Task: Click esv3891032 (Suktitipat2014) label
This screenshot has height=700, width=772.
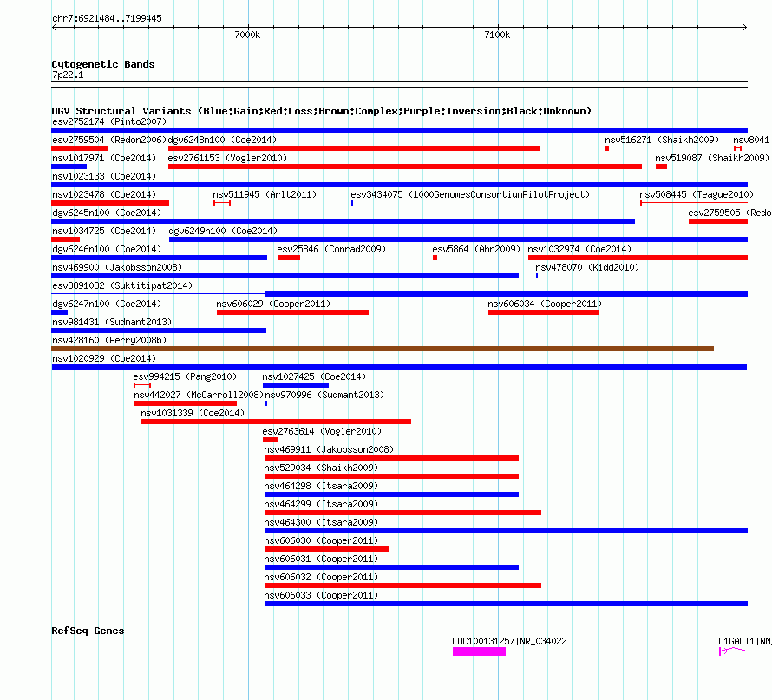Action: pos(122,285)
